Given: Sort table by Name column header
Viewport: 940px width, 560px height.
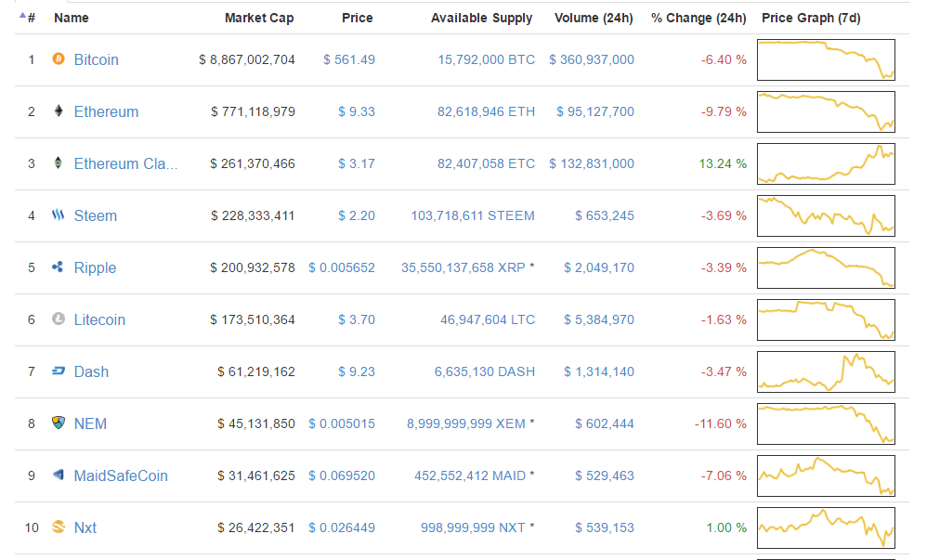Looking at the screenshot, I should 72,18.
